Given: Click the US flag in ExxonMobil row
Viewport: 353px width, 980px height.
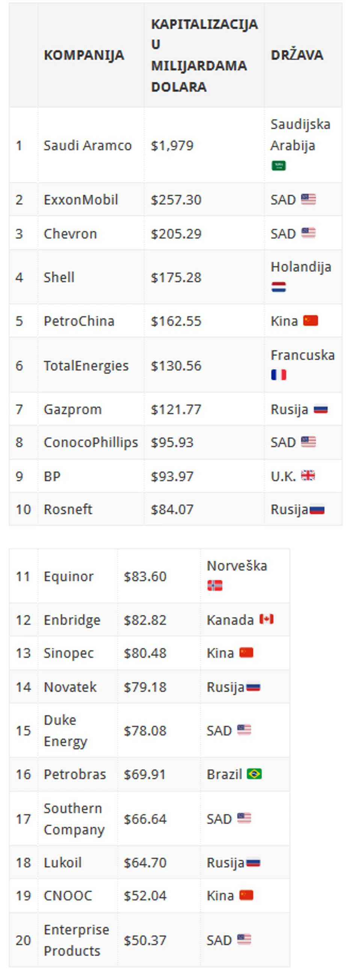Looking at the screenshot, I should coord(308,199).
